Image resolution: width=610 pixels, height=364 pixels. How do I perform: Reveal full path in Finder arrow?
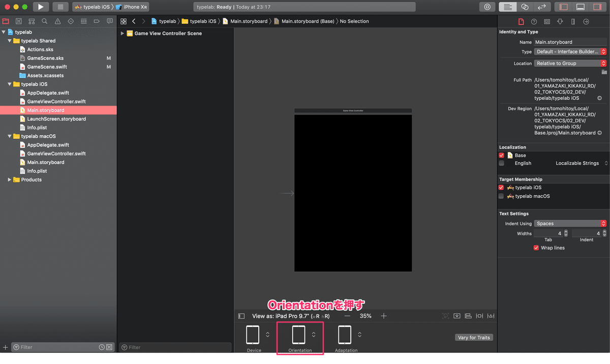599,98
